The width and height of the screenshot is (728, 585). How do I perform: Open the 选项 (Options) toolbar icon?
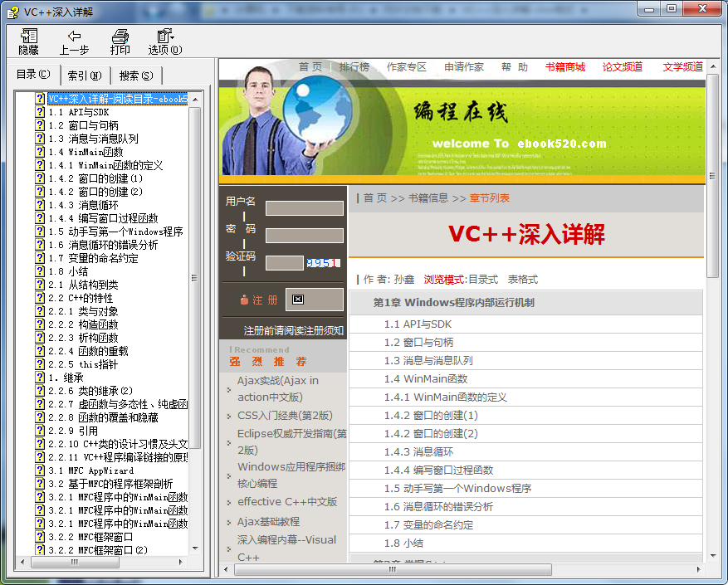pos(165,37)
